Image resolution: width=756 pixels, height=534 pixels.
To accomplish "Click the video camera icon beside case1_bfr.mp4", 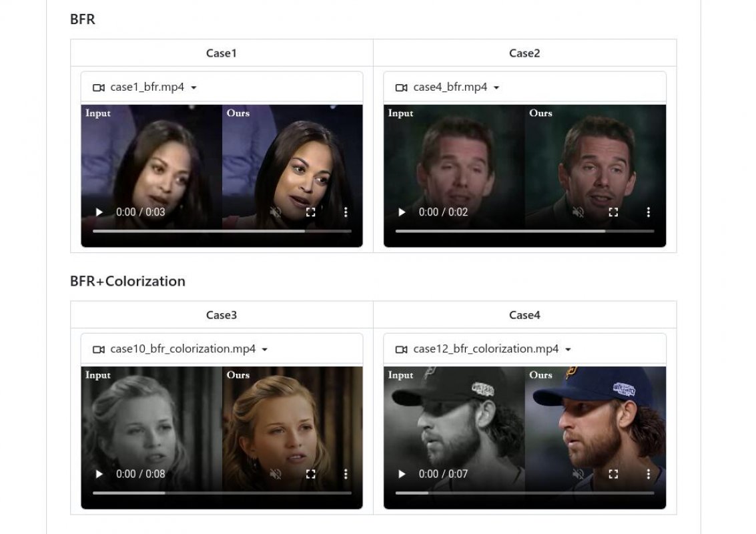I will click(99, 87).
